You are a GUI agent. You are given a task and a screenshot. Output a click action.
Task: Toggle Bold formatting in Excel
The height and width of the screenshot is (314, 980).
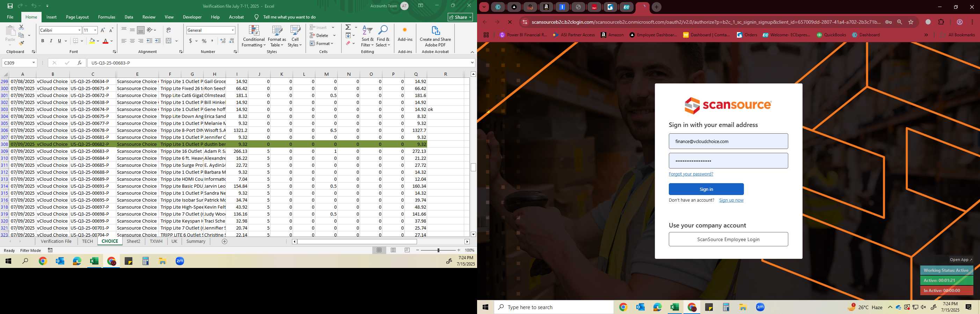(43, 41)
